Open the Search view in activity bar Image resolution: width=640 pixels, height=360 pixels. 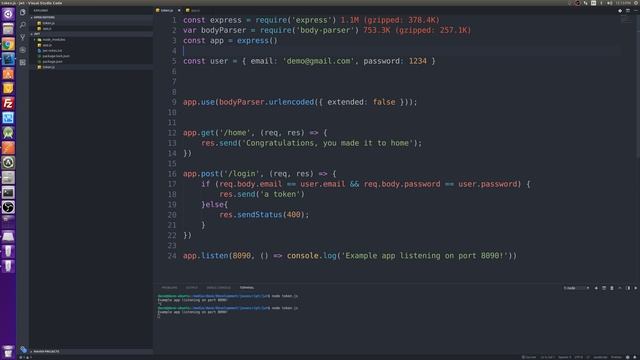coord(22,25)
